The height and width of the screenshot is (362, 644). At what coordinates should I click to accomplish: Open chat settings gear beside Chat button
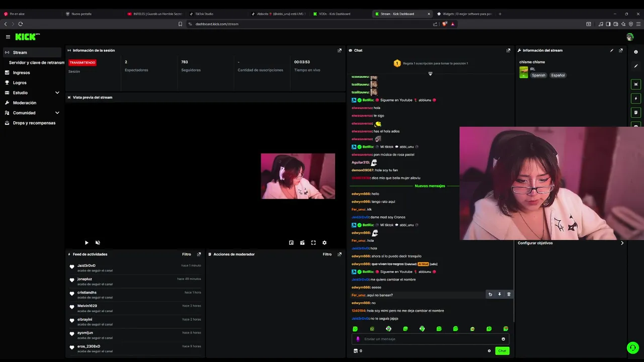coord(489,351)
